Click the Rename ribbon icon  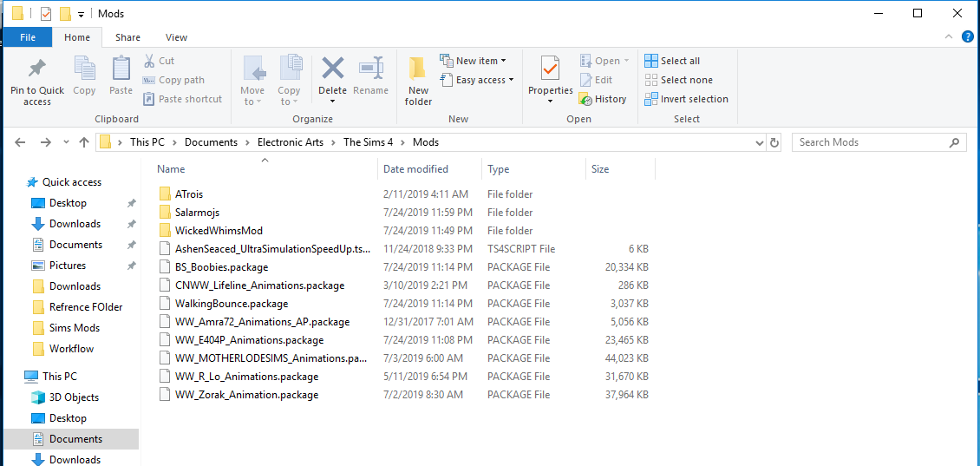click(370, 68)
